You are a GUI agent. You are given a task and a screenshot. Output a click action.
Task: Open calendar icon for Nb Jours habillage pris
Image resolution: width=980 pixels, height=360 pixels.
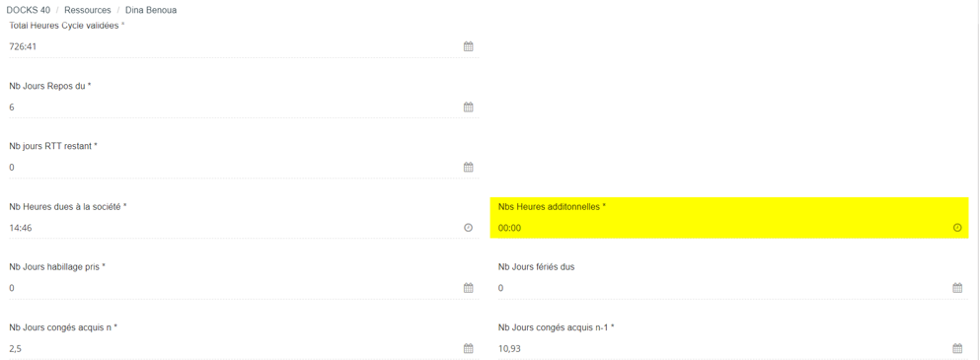tap(468, 288)
